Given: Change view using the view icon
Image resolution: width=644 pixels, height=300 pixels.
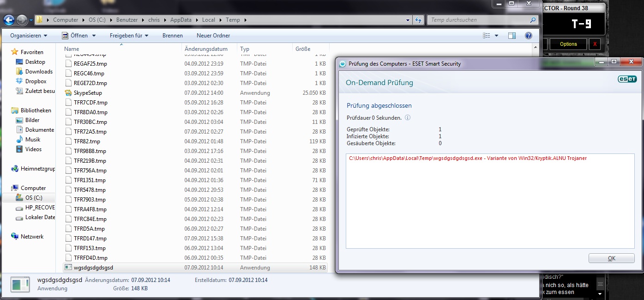Looking at the screenshot, I should 486,36.
